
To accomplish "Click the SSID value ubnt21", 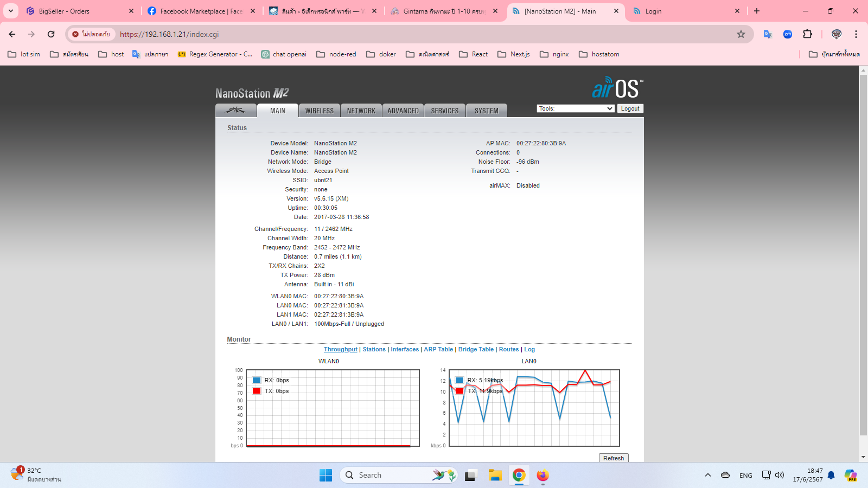I will tap(323, 181).
